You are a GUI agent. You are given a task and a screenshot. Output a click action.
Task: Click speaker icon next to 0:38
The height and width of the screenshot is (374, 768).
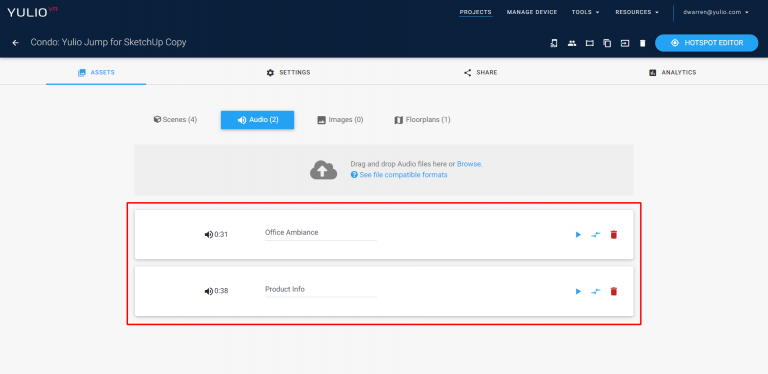pyautogui.click(x=209, y=291)
